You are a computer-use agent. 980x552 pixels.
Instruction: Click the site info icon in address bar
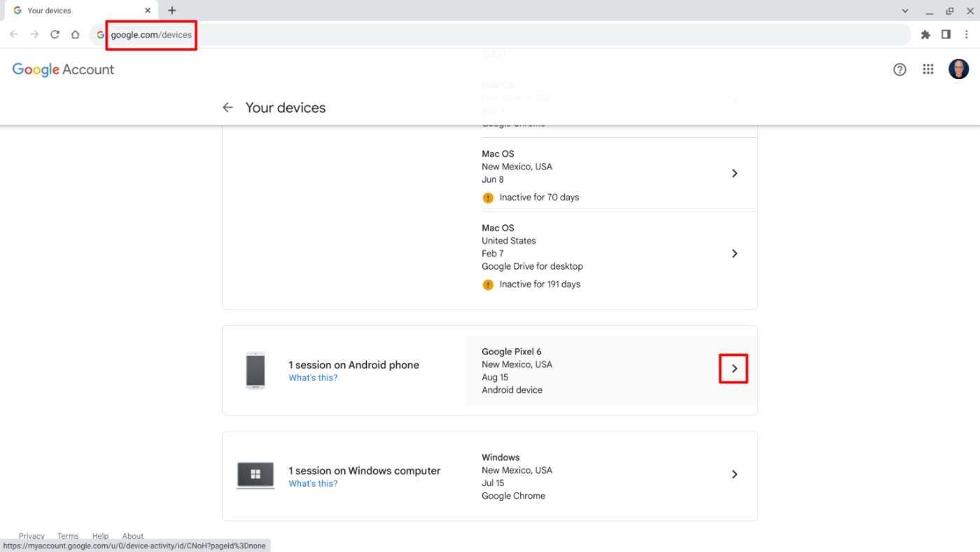click(99, 34)
